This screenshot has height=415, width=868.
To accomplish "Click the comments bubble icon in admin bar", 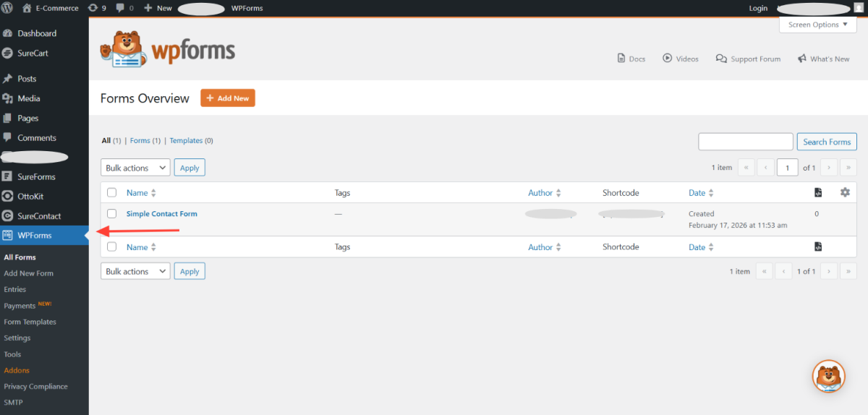I will pos(120,8).
